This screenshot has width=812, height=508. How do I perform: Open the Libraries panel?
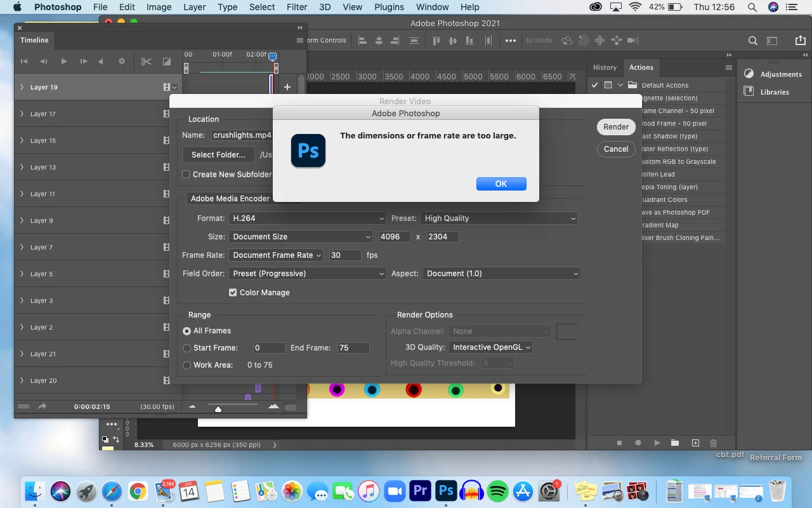click(x=768, y=91)
